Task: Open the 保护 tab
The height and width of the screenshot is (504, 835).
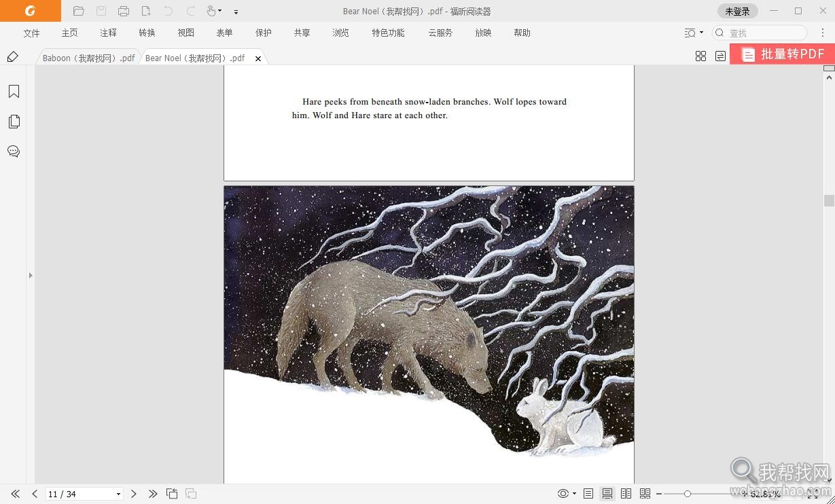Action: 263,33
